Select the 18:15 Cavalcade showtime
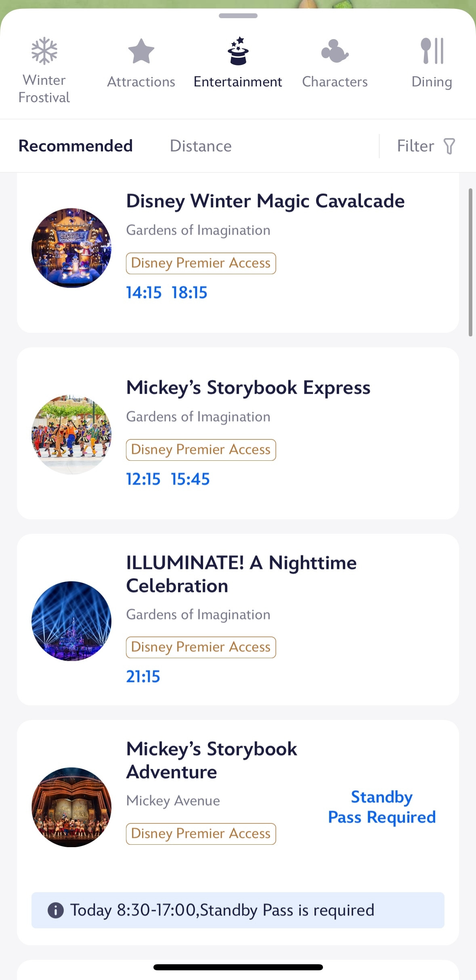This screenshot has width=476, height=980. pos(189,293)
